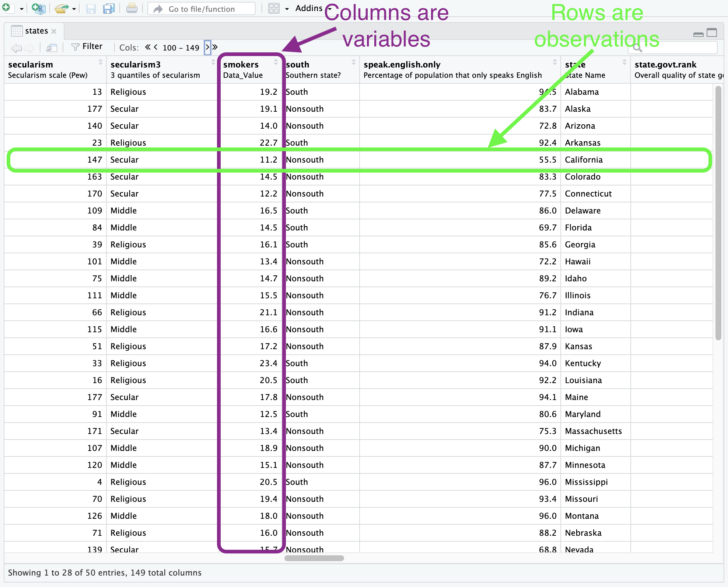Screen dimensions: 728x587
Task: Click the save all files icon
Action: (109, 8)
